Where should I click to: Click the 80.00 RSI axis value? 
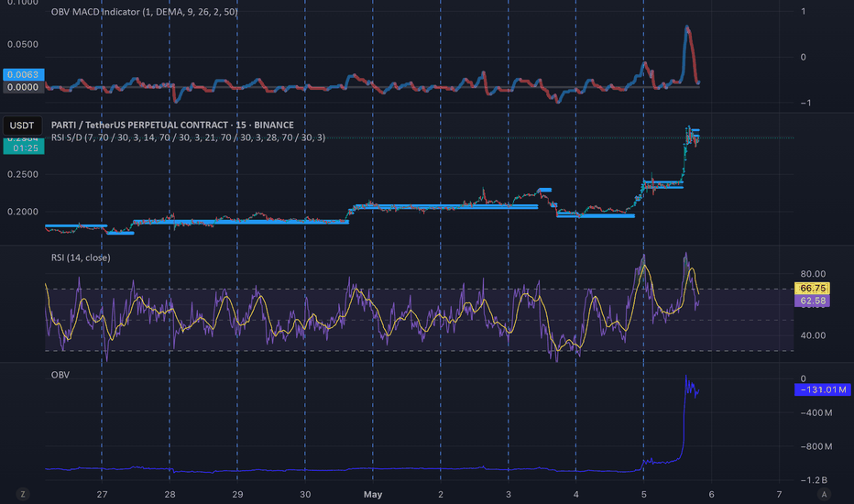coord(813,274)
